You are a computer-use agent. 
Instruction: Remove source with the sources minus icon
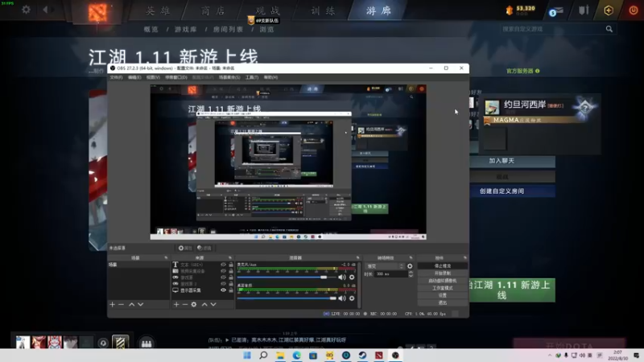click(x=185, y=305)
